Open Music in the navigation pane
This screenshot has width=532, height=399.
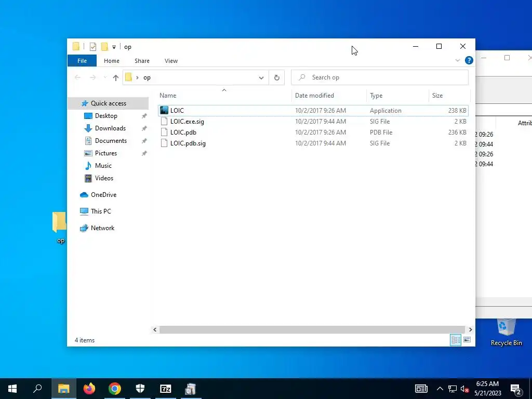tap(103, 166)
